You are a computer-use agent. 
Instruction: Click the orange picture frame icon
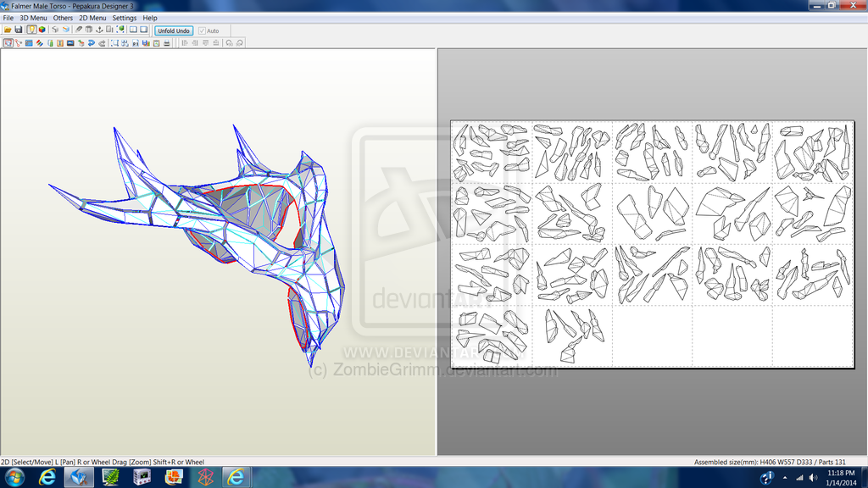157,43
